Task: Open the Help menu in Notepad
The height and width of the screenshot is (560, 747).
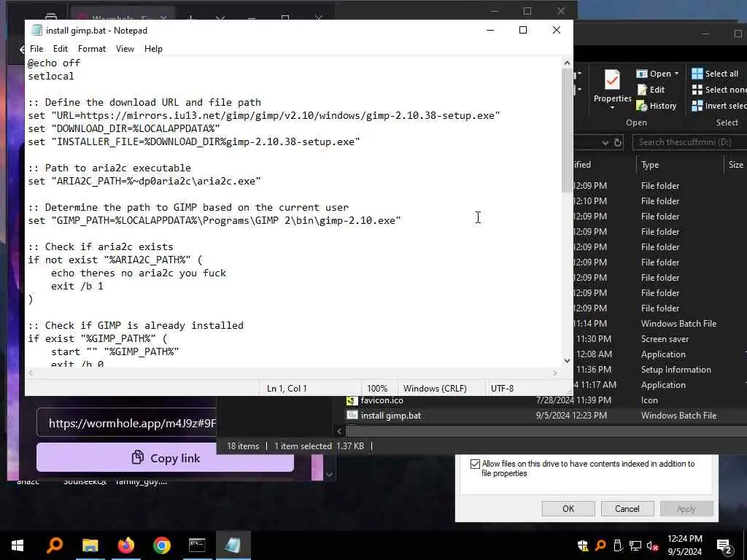Action: click(x=153, y=49)
